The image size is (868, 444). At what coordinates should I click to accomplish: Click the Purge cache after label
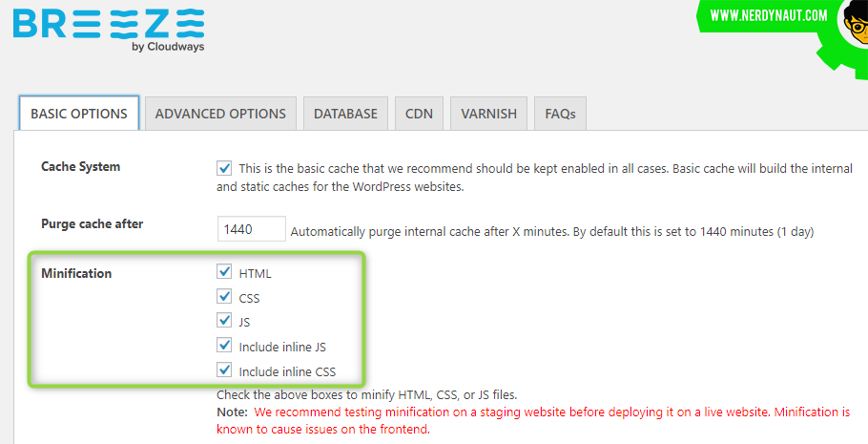tap(92, 224)
